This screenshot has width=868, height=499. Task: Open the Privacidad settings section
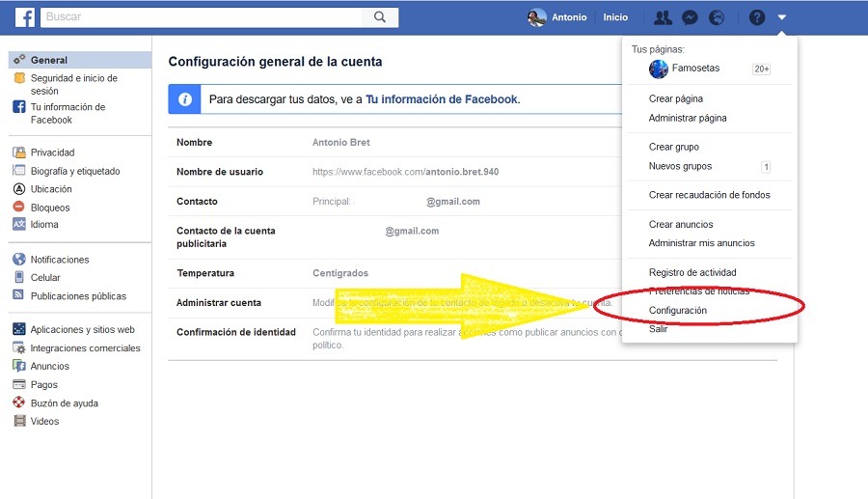(52, 152)
